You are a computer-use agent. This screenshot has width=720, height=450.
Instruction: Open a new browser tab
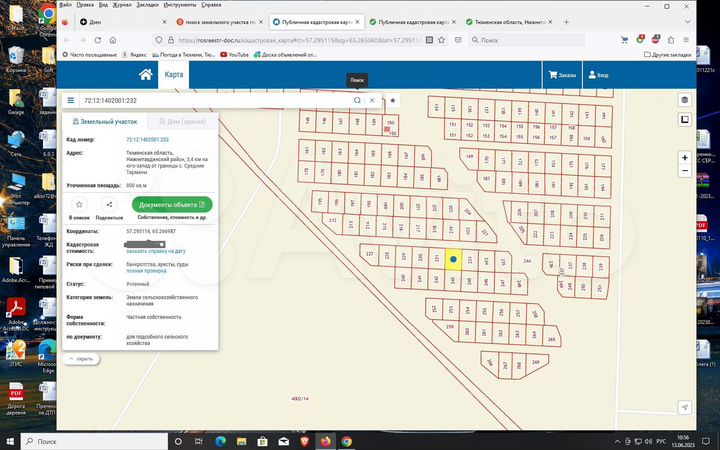[x=566, y=22]
